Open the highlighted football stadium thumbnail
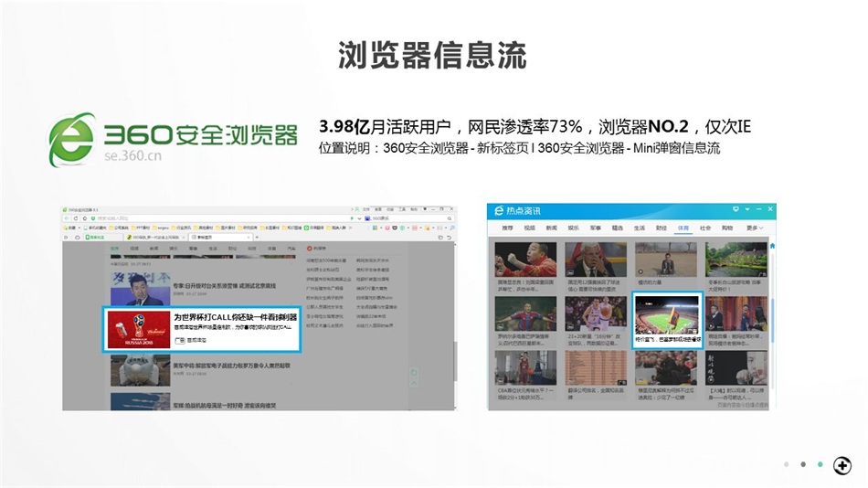The image size is (868, 488). point(666,315)
